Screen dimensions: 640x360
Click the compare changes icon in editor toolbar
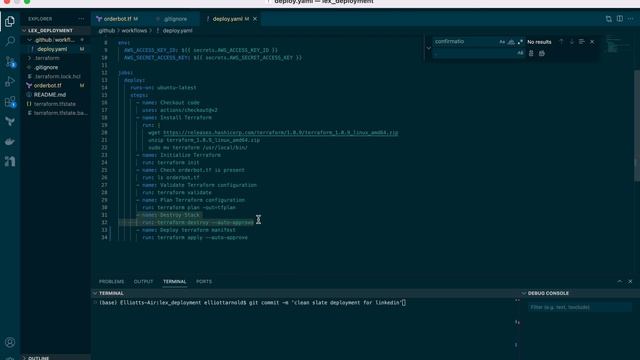pos(609,19)
